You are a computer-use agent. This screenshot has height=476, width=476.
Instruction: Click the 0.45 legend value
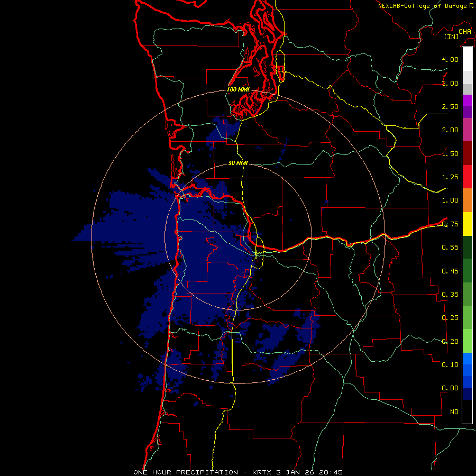tap(450, 271)
